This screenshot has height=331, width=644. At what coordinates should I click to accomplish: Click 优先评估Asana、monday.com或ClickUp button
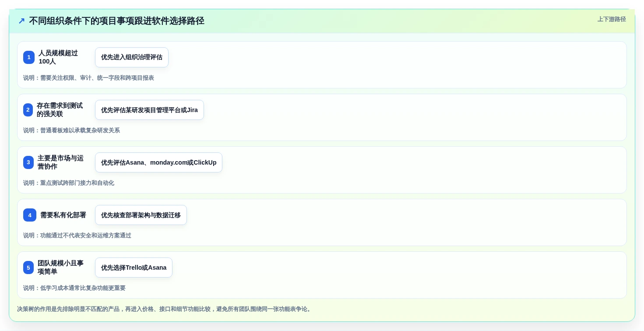point(158,162)
